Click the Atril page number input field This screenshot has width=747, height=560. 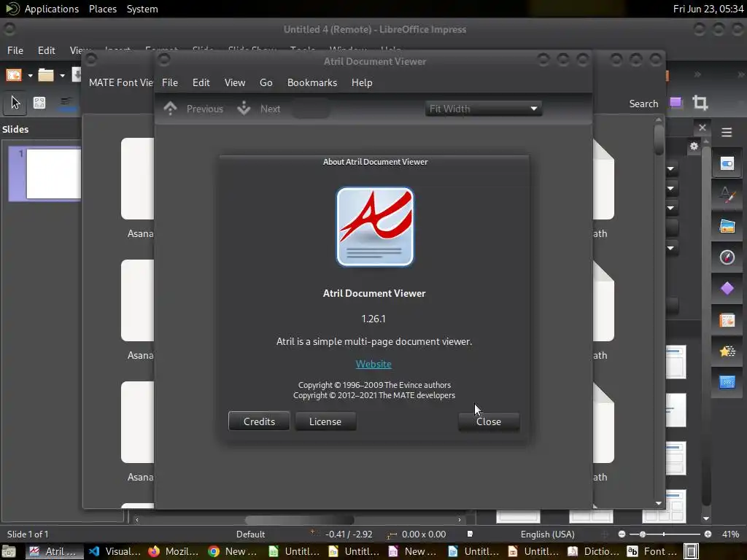pyautogui.click(x=311, y=109)
